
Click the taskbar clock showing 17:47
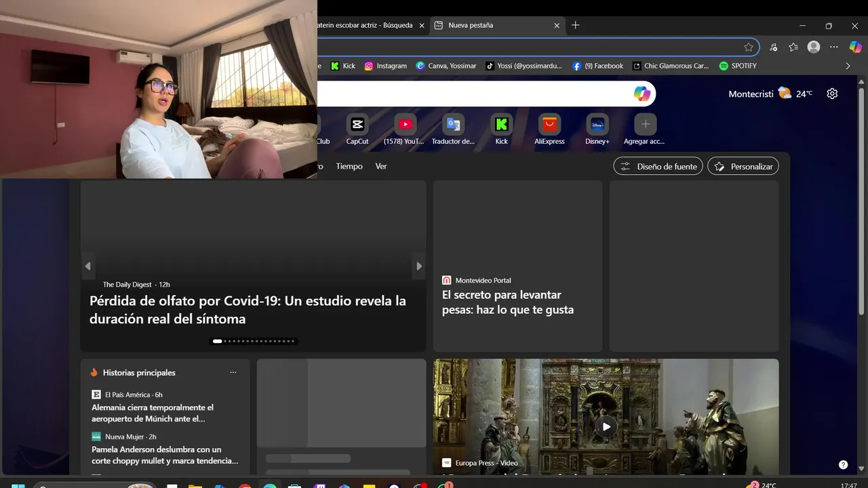(848, 485)
